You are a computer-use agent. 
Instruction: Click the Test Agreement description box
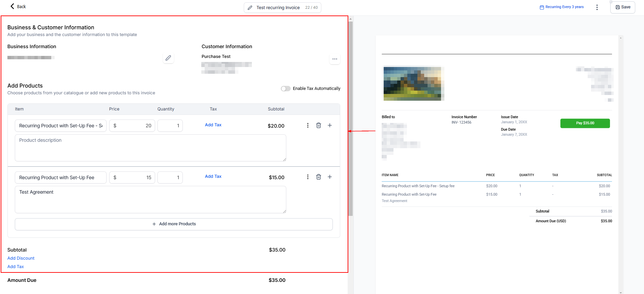click(150, 200)
